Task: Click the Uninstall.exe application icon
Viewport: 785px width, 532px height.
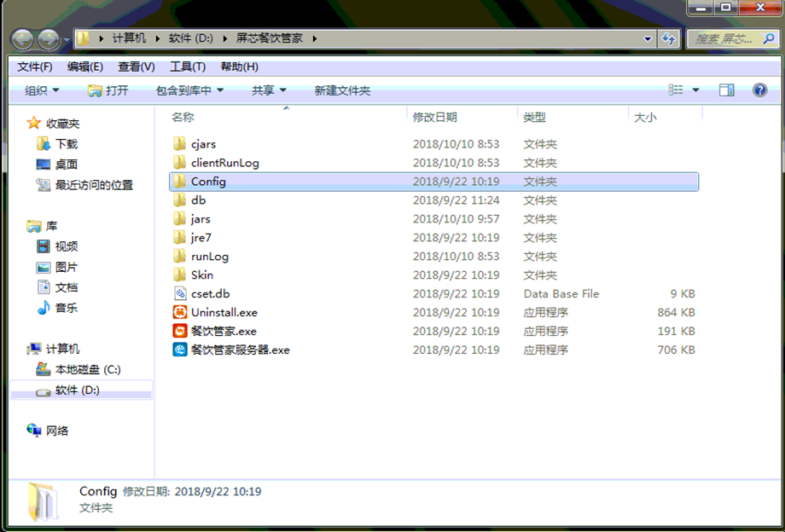Action: [180, 313]
